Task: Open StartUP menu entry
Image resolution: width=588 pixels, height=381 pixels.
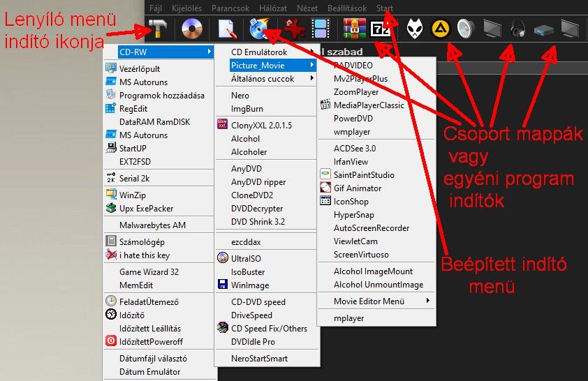Action: 159,149
